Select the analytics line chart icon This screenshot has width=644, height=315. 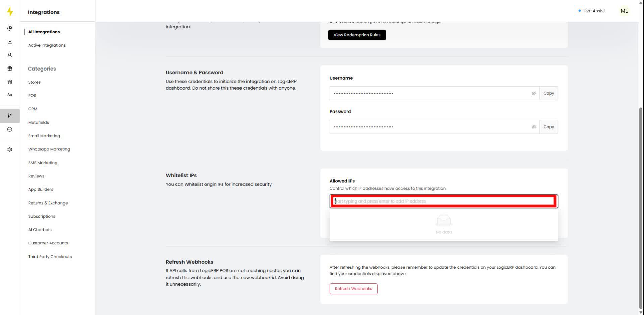10,42
